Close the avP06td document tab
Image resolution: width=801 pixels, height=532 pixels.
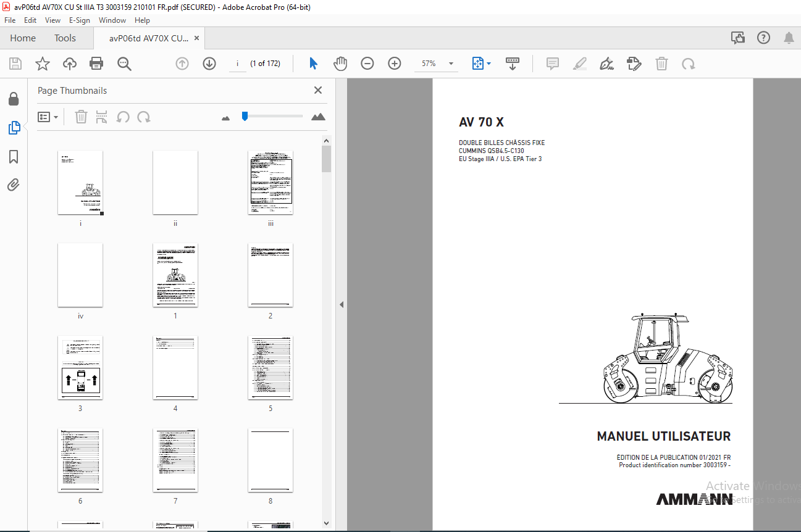click(196, 38)
